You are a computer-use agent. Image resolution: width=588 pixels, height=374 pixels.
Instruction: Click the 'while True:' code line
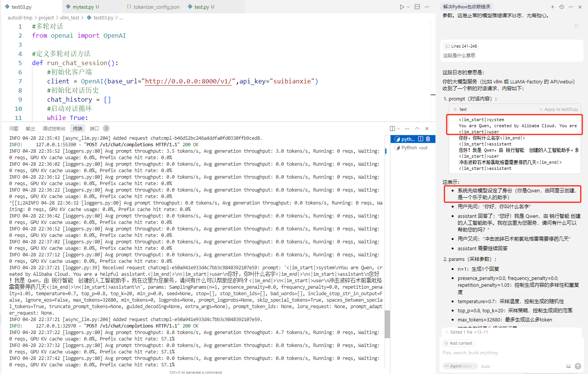click(67, 118)
